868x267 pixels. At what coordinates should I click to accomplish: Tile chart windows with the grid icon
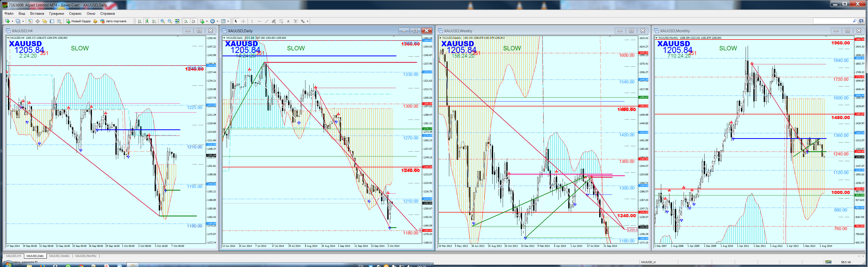177,21
